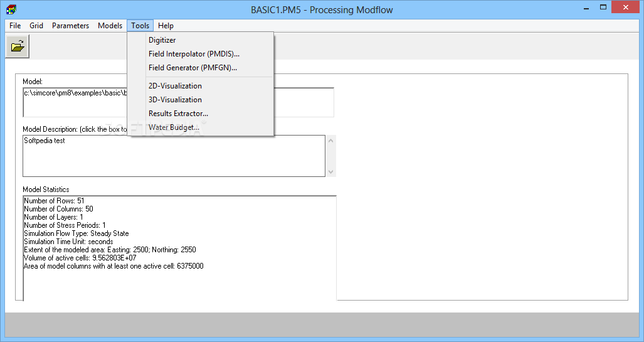
Task: Choose Digitizer from Tools menu
Action: click(201, 40)
